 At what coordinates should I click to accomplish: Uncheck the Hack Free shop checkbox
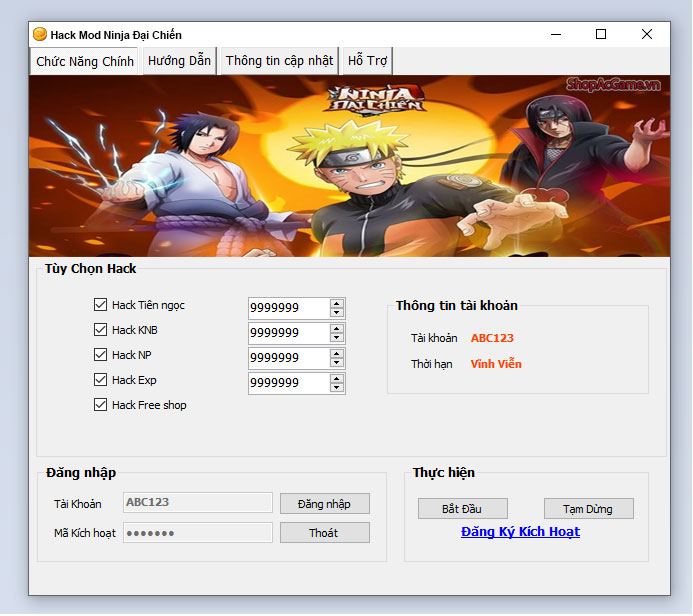coord(100,405)
